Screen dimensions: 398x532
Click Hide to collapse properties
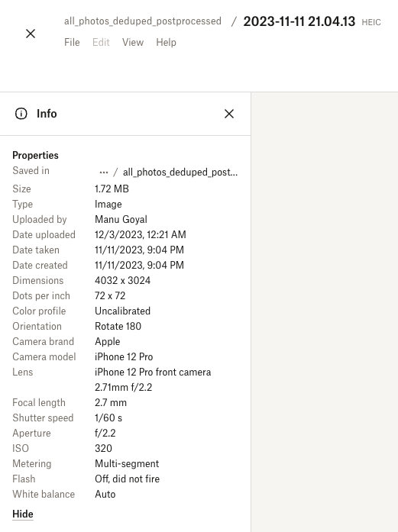(x=23, y=514)
